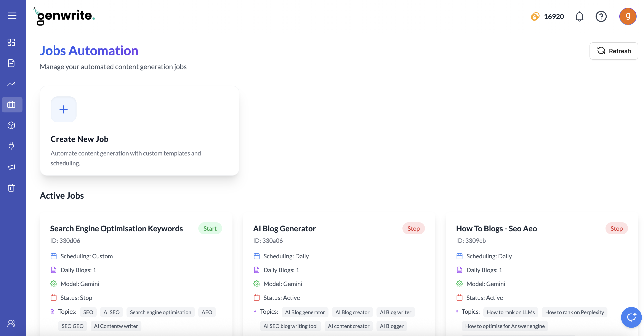Open the chat support bubble
The height and width of the screenshot is (336, 644).
coord(631,317)
